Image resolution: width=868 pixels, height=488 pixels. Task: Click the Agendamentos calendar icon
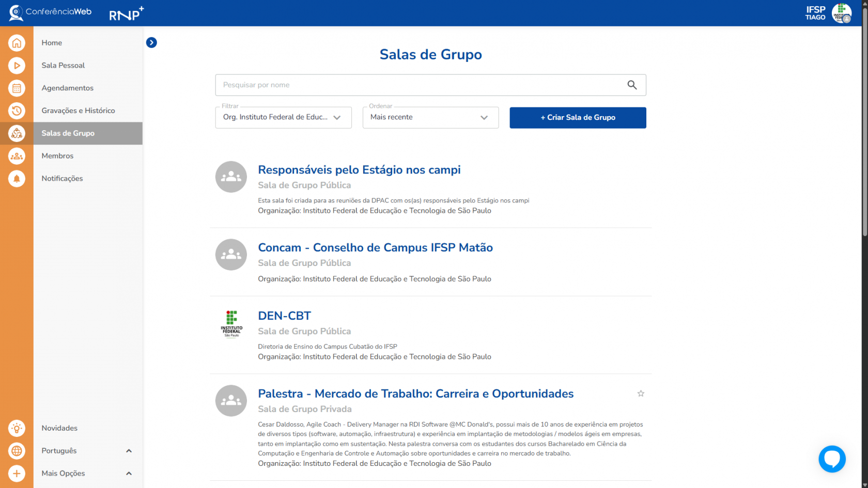17,88
